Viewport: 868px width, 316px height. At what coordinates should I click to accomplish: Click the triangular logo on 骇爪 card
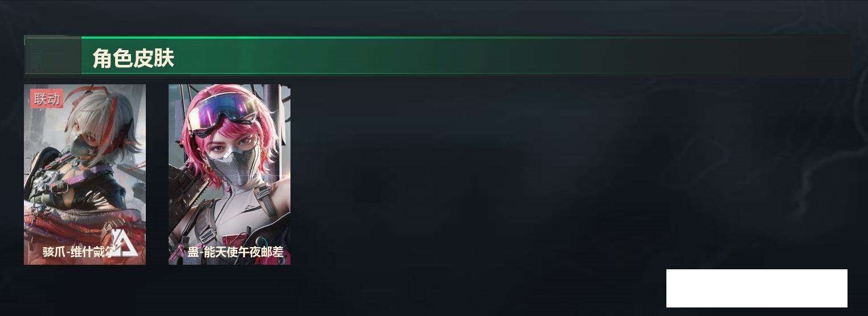pos(124,243)
